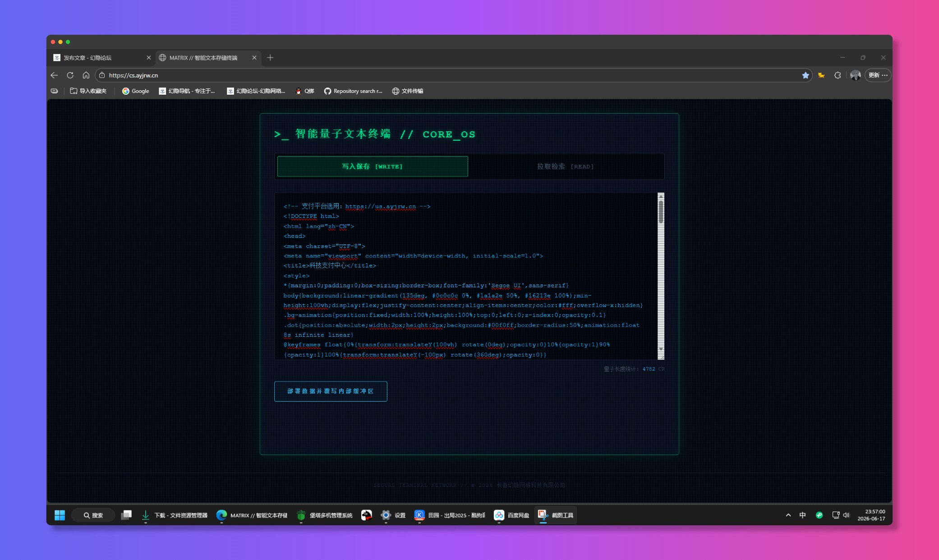Click the <title>科技支付中心</title> line

tap(330, 266)
